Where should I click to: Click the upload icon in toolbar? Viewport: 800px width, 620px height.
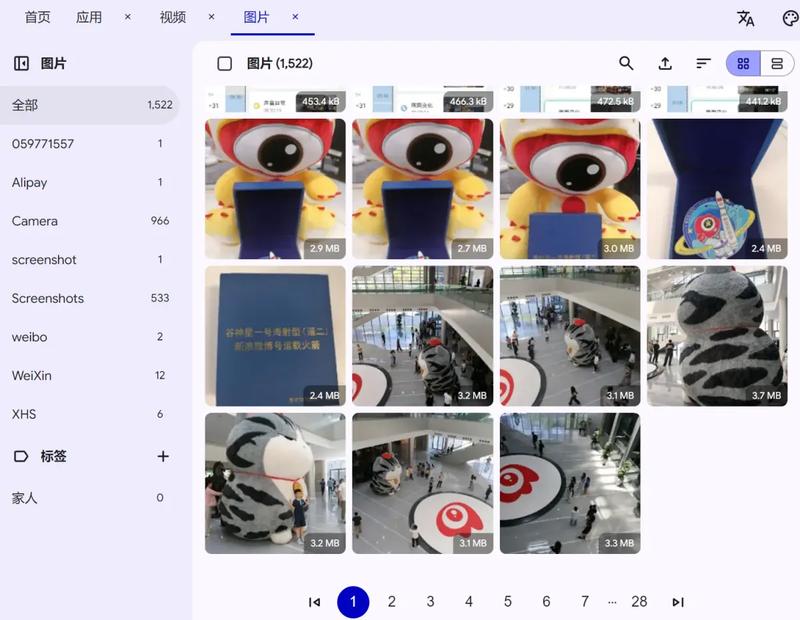pos(665,63)
